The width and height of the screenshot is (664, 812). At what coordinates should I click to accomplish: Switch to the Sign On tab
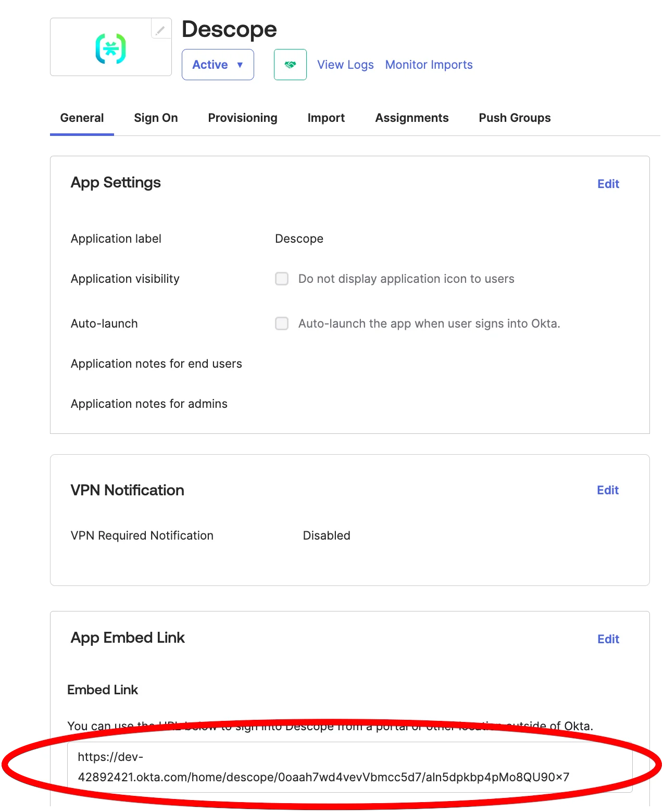click(156, 118)
